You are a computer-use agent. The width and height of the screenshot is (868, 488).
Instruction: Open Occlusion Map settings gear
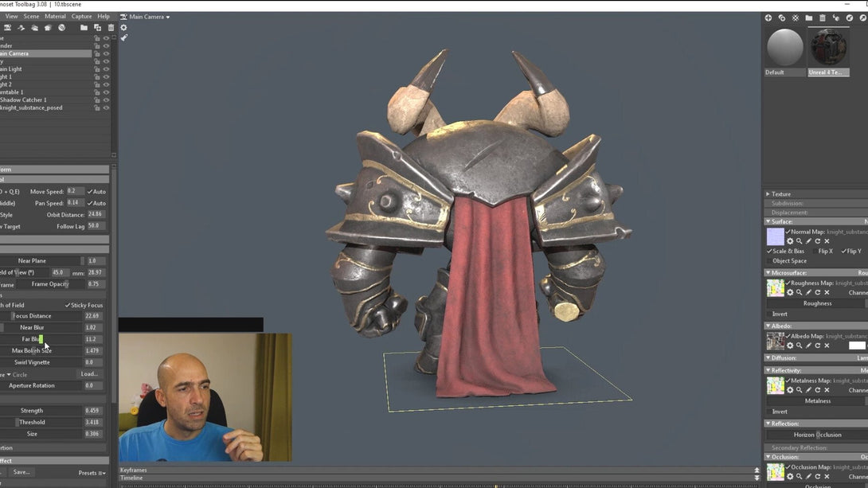(x=790, y=476)
